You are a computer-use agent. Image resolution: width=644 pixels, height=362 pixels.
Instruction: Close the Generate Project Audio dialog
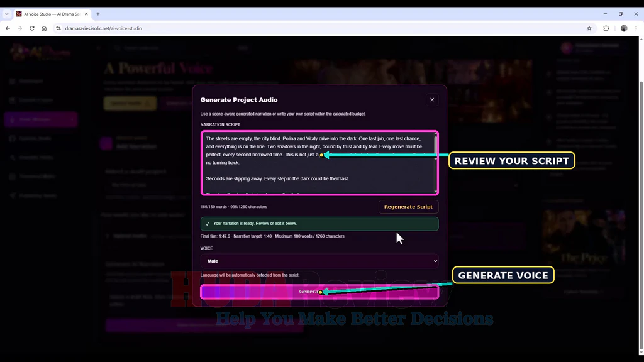pos(431,100)
